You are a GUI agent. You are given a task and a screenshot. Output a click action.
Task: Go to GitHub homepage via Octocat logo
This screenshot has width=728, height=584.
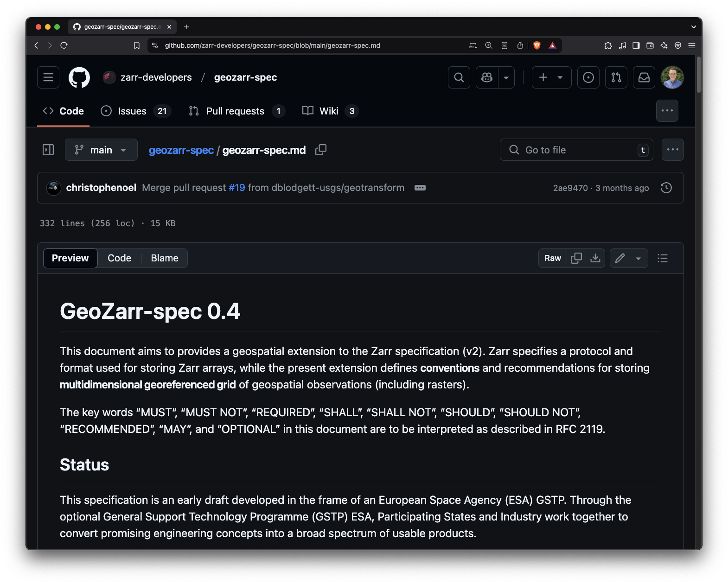pyautogui.click(x=79, y=77)
